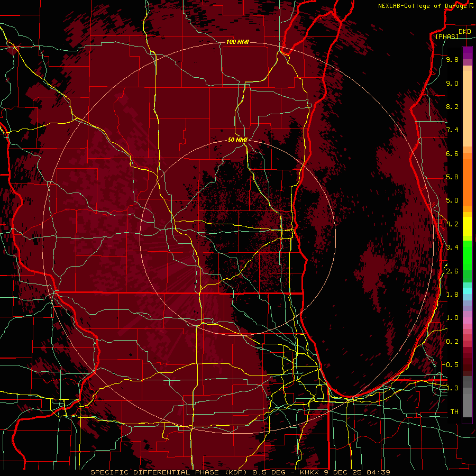Click the 3.4 scale value label
The image size is (476, 476).
(x=452, y=248)
